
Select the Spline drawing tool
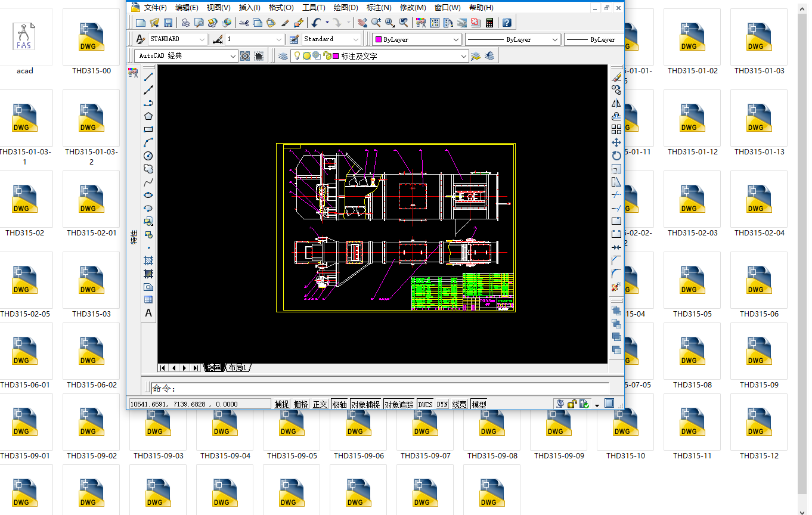[148, 182]
